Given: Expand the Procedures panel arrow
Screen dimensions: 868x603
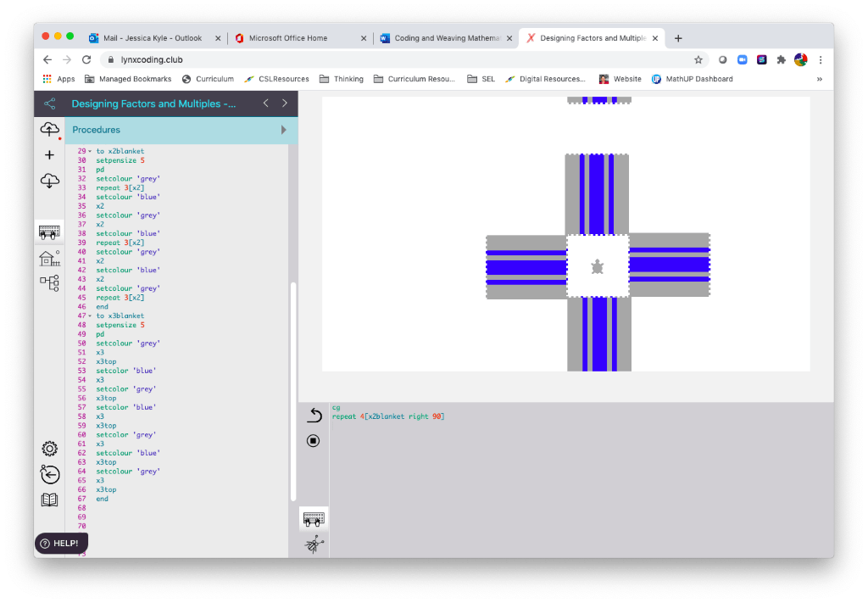Looking at the screenshot, I should click(x=284, y=130).
